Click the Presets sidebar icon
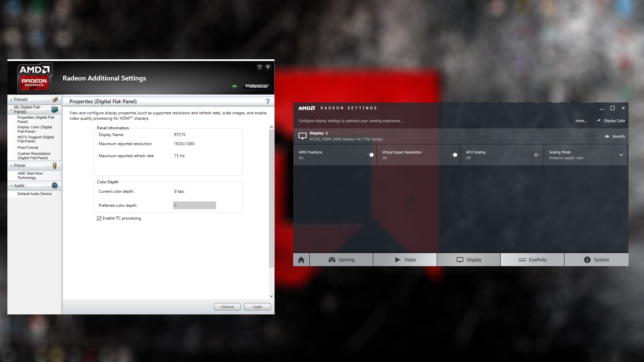The width and height of the screenshot is (644, 362). coord(55,100)
